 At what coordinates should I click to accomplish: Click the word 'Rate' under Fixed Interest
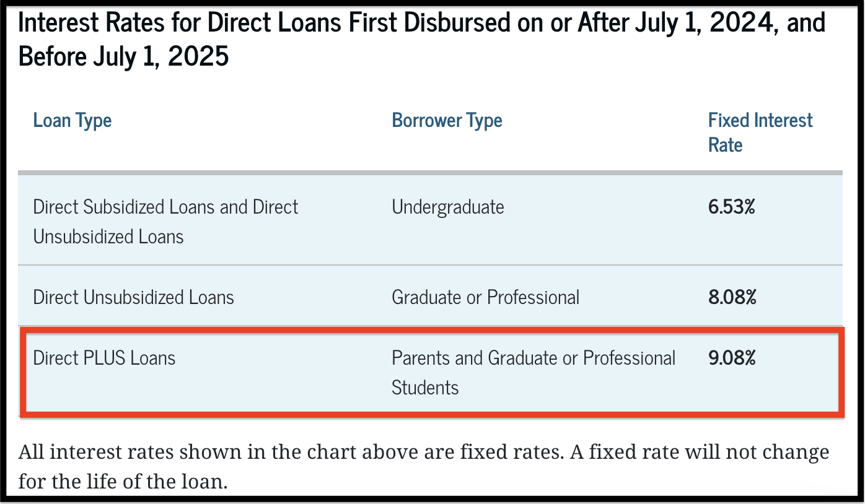click(726, 145)
